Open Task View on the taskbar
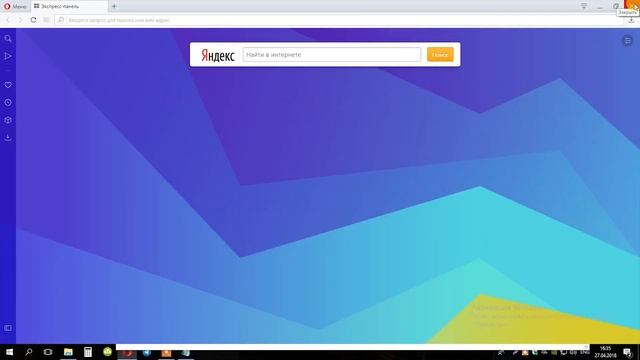This screenshot has width=640, height=360. 48,352
